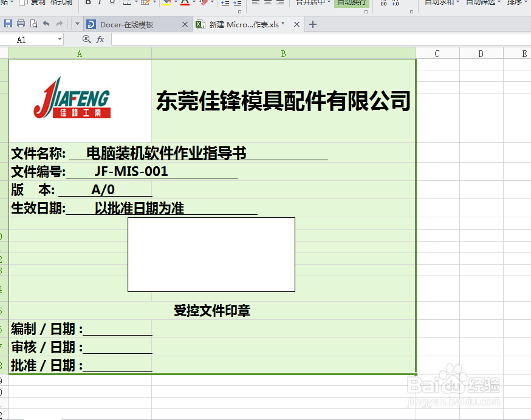
Task: Click the 受控文件印章 cell
Action: point(212,310)
